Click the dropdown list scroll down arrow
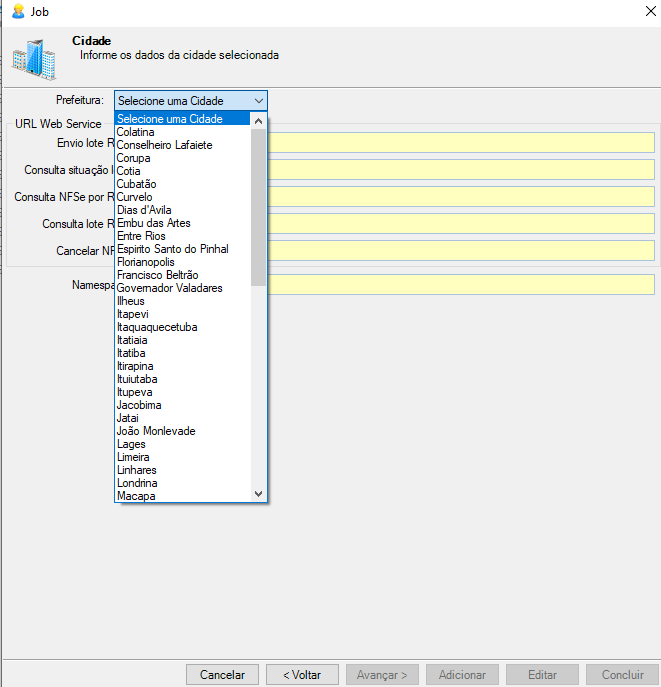 click(x=258, y=494)
